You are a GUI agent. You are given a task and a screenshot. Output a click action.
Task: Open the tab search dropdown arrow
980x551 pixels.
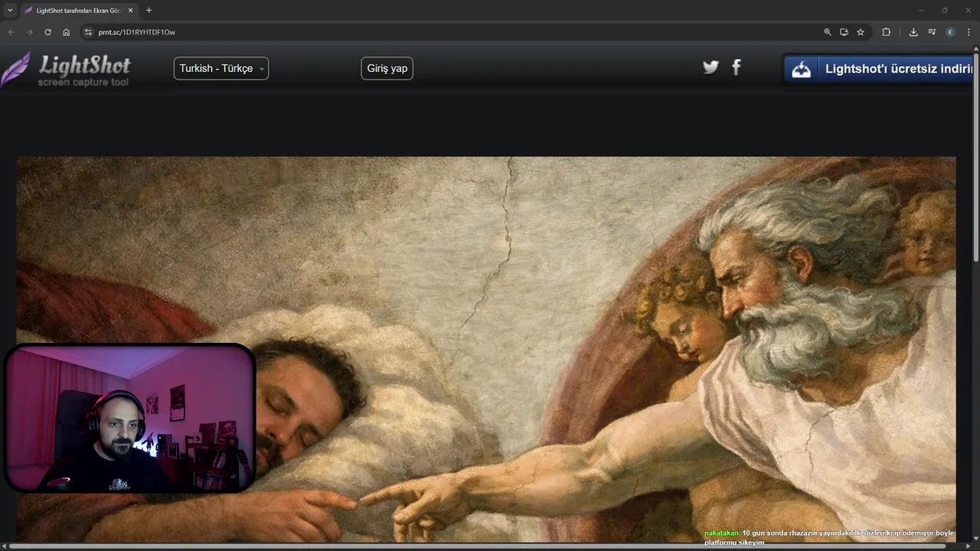click(x=10, y=11)
